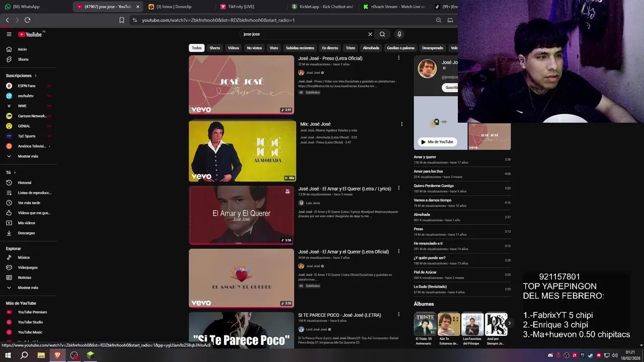Close the current YouTube browser tab
644x362 pixels.
point(137,7)
